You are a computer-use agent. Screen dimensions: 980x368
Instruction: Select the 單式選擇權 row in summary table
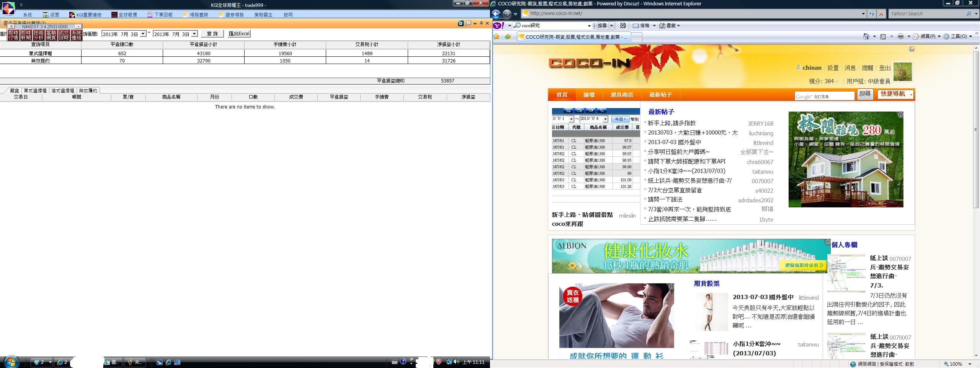245,53
